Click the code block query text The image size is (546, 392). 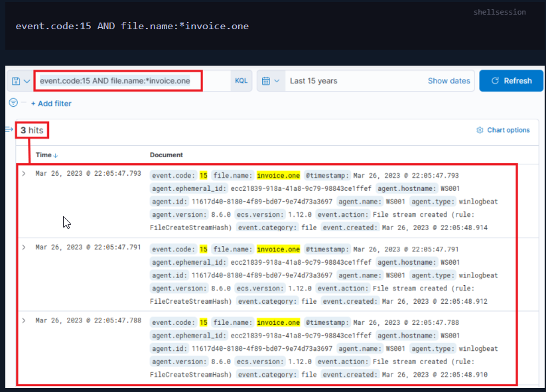click(x=132, y=26)
